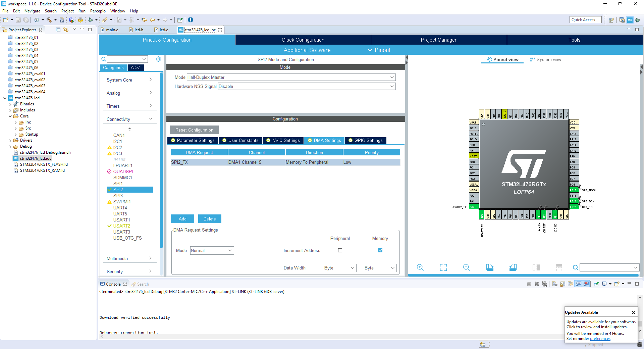Screen dimensions: 644x349
Task: Clear the console output
Action: [x=555, y=284]
